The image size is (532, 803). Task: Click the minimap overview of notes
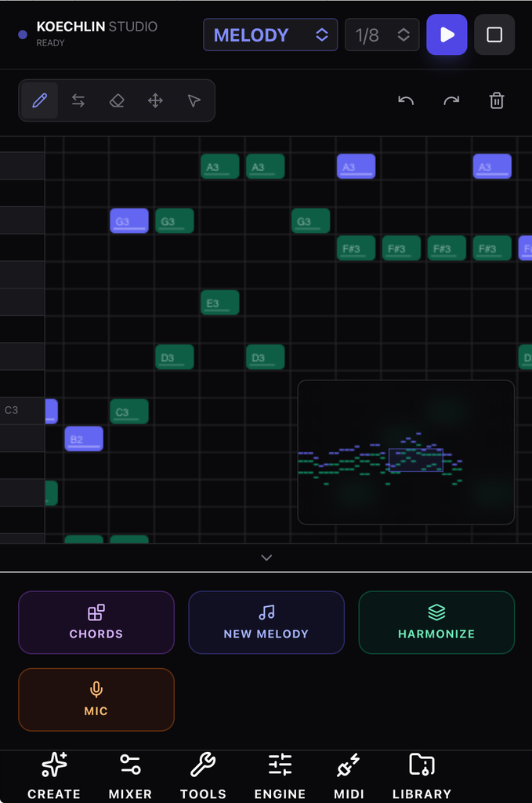tap(406, 452)
